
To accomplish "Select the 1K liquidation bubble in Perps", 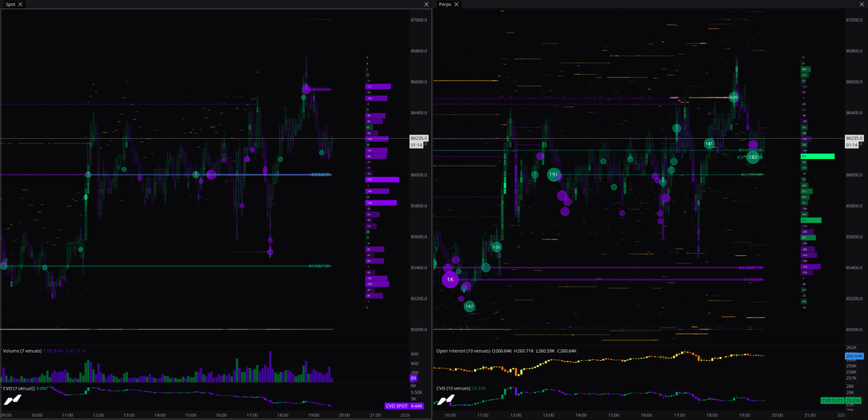I will coord(450,279).
